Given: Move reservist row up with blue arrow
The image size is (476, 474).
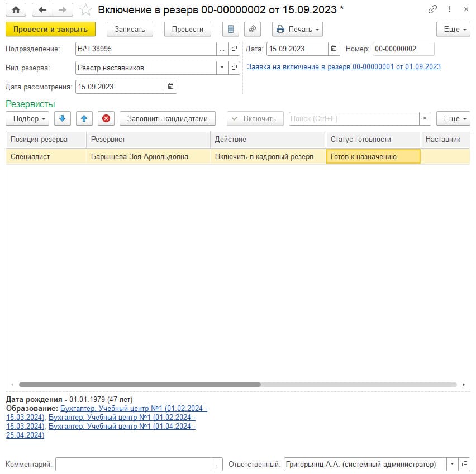Looking at the screenshot, I should point(84,118).
